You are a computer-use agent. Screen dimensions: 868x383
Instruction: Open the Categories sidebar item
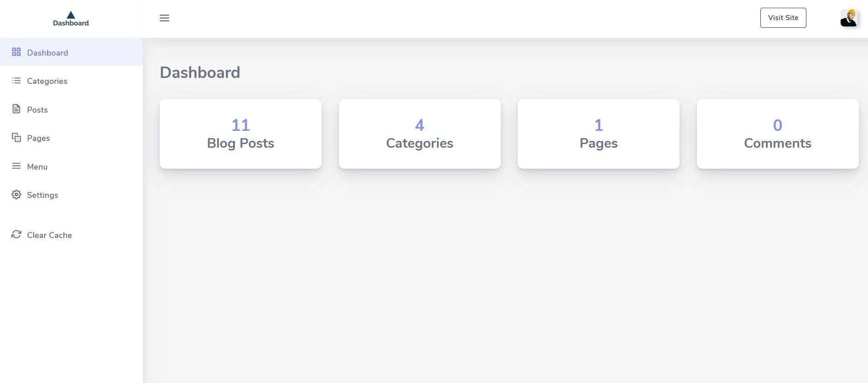(x=47, y=81)
